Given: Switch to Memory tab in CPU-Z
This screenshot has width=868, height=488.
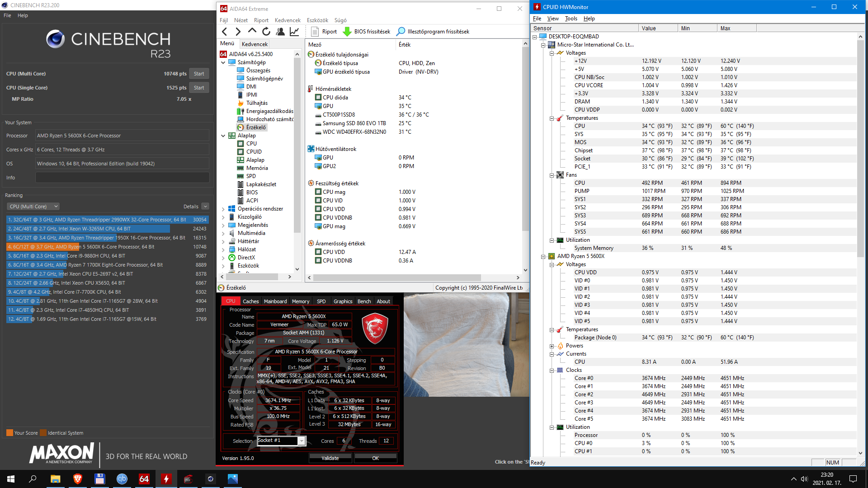Looking at the screenshot, I should click(301, 301).
